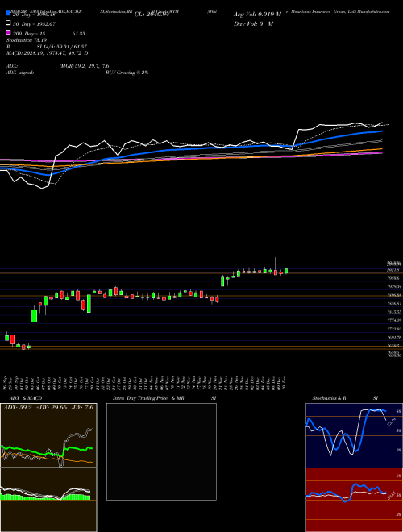Click the MACD histogram green bars panel
Viewport: 403px width, 532px height.
(48, 500)
